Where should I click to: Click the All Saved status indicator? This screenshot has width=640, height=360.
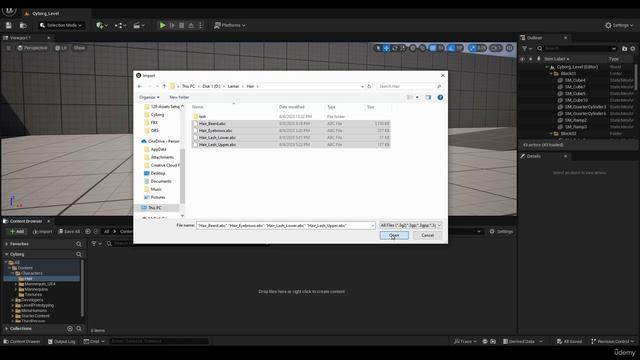569,341
